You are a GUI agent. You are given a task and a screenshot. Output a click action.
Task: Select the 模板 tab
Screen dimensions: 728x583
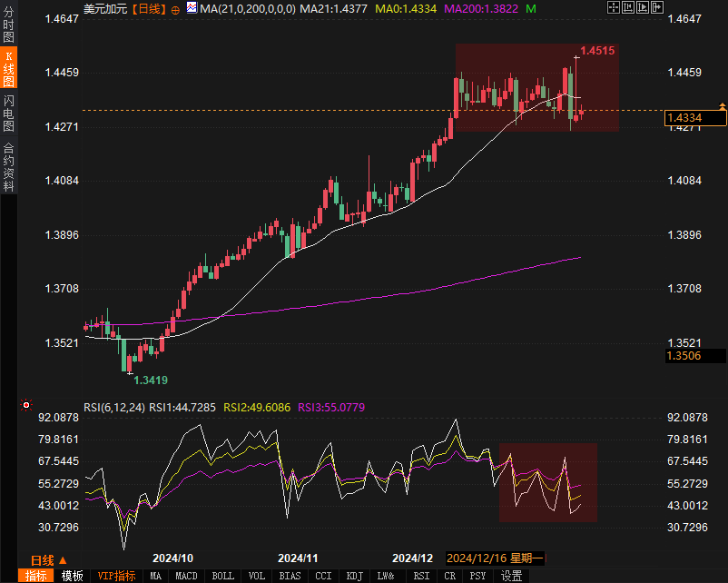72,576
